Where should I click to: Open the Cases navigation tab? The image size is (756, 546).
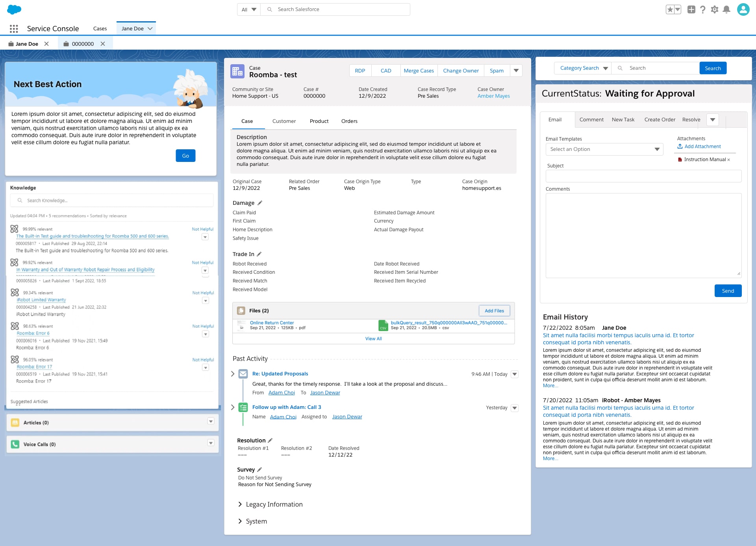[x=100, y=28]
